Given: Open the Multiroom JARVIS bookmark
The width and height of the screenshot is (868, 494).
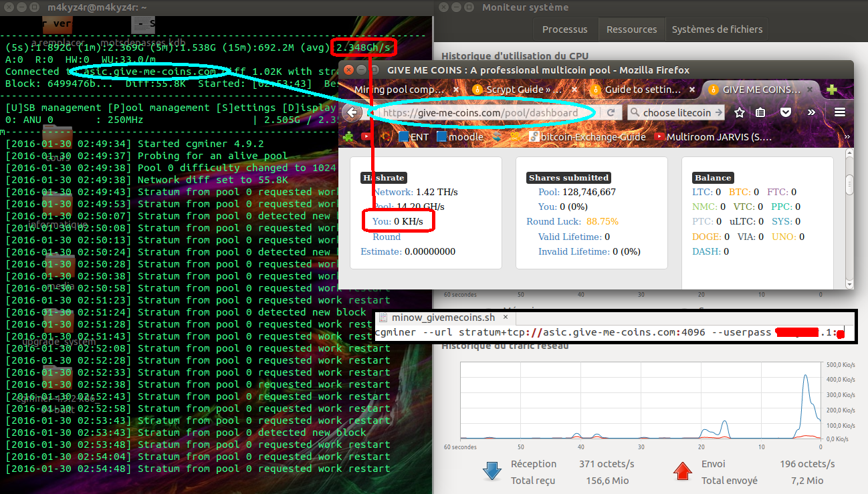Looking at the screenshot, I should pos(714,136).
